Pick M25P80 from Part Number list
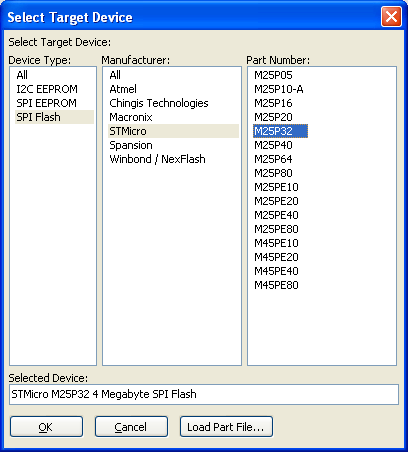This screenshot has height=452, width=408. point(273,173)
